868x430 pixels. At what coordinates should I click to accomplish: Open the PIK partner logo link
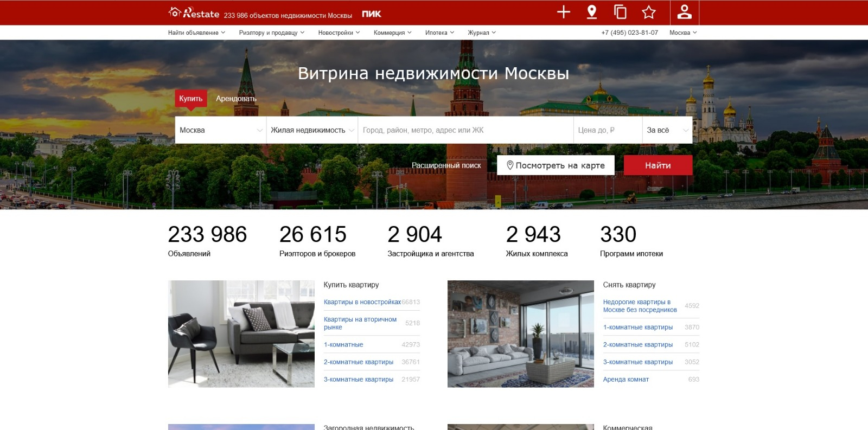click(372, 14)
